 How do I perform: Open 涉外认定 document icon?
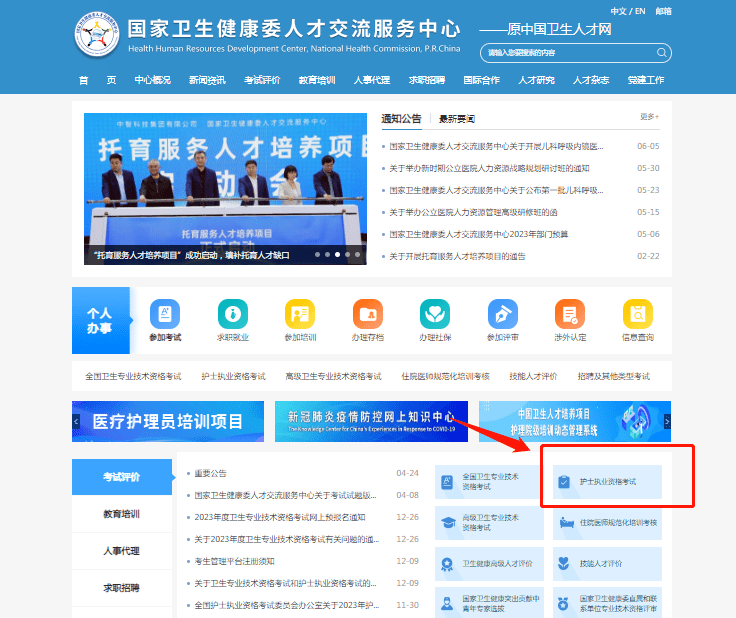click(570, 314)
